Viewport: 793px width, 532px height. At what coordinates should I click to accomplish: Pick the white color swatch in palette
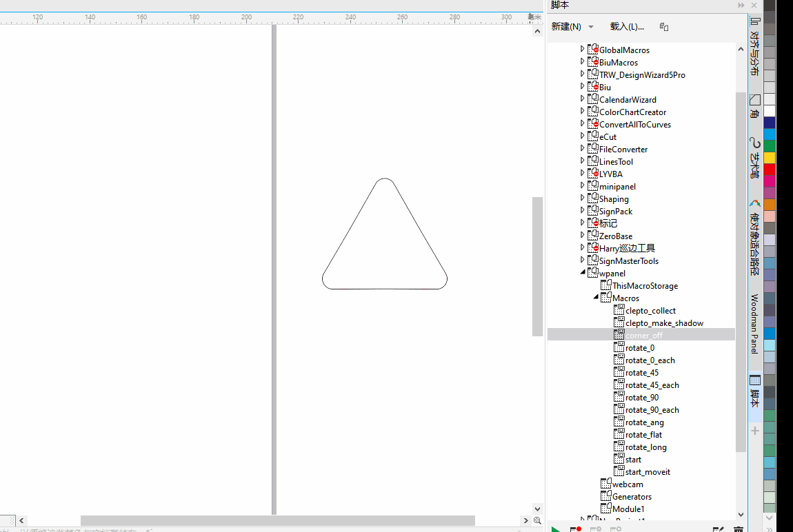point(770,111)
